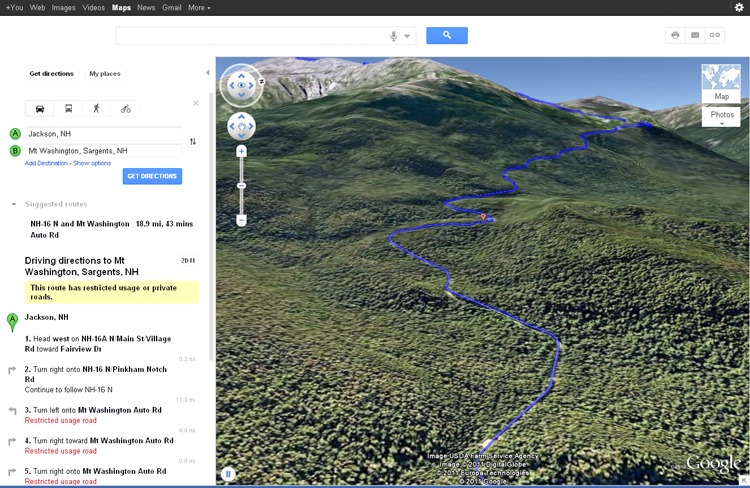Screen dimensions: 750x488
Task: Click the Add Destination link
Action: tap(47, 163)
